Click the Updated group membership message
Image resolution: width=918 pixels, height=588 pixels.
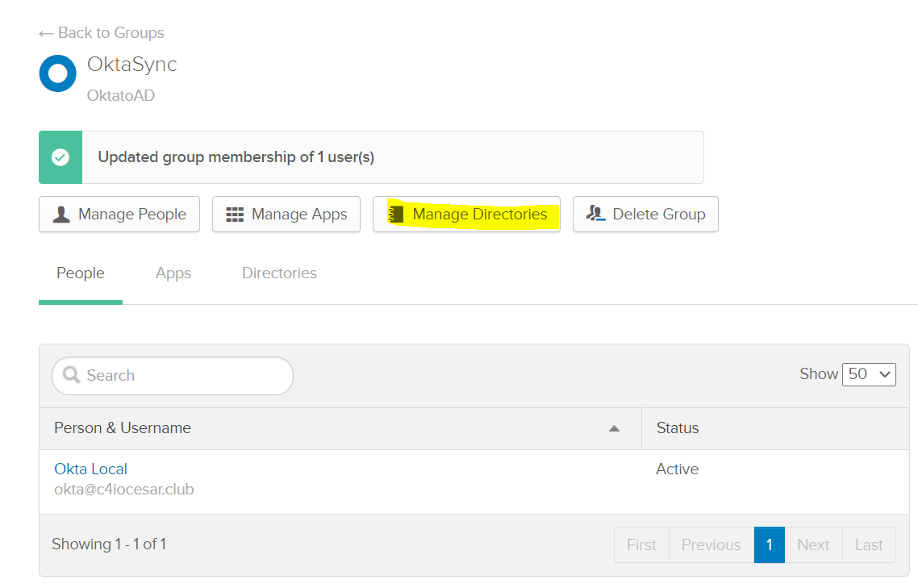pos(236,157)
